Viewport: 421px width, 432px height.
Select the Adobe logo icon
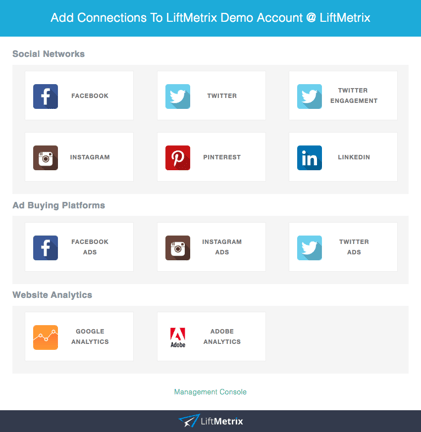coord(178,337)
